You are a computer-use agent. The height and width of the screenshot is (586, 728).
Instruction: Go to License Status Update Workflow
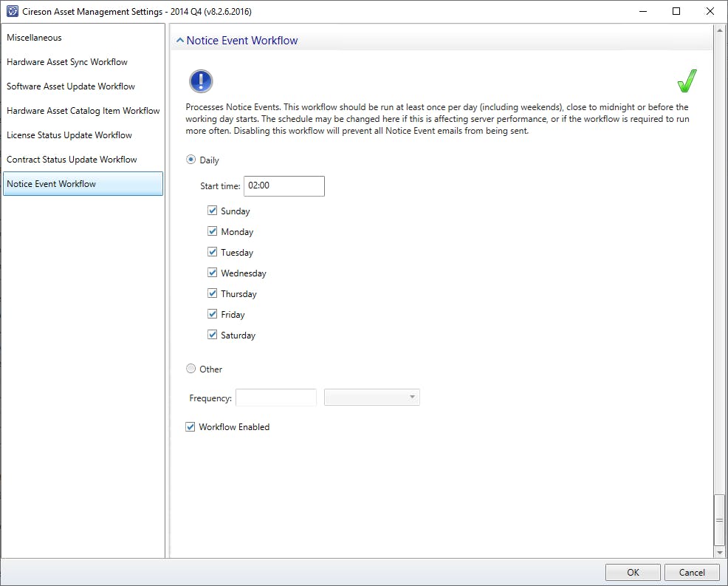69,135
